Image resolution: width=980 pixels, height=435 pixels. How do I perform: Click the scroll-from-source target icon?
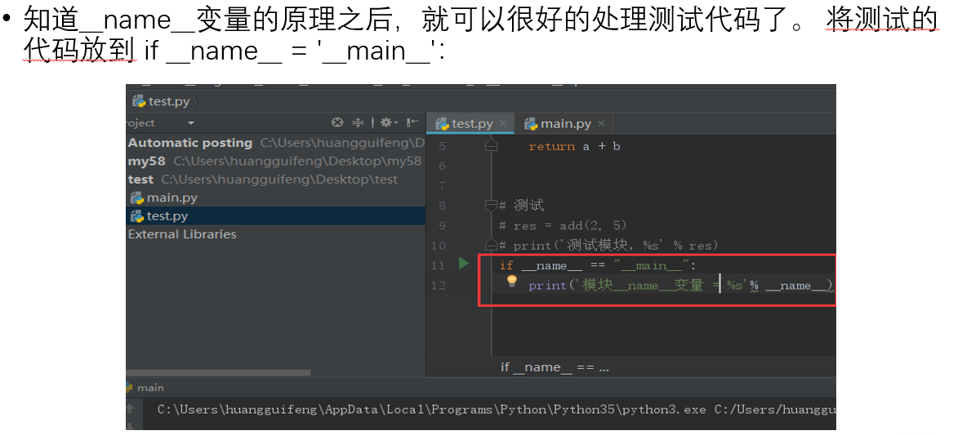(337, 122)
